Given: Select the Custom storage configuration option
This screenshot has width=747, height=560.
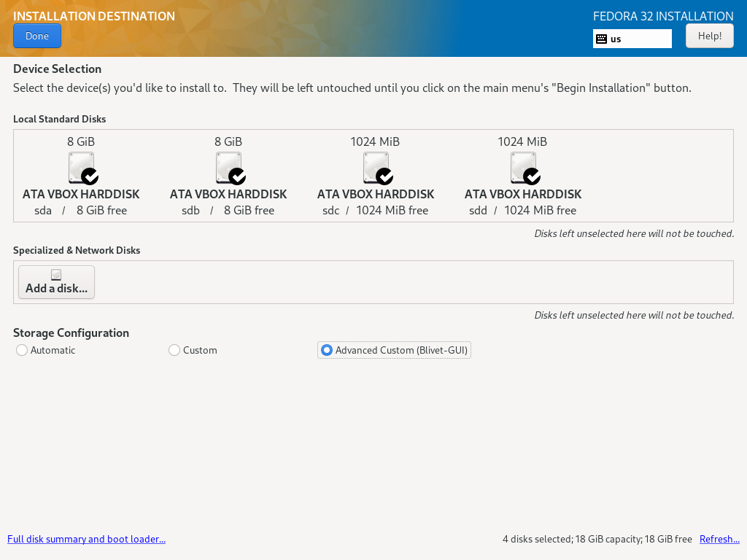Looking at the screenshot, I should [174, 350].
